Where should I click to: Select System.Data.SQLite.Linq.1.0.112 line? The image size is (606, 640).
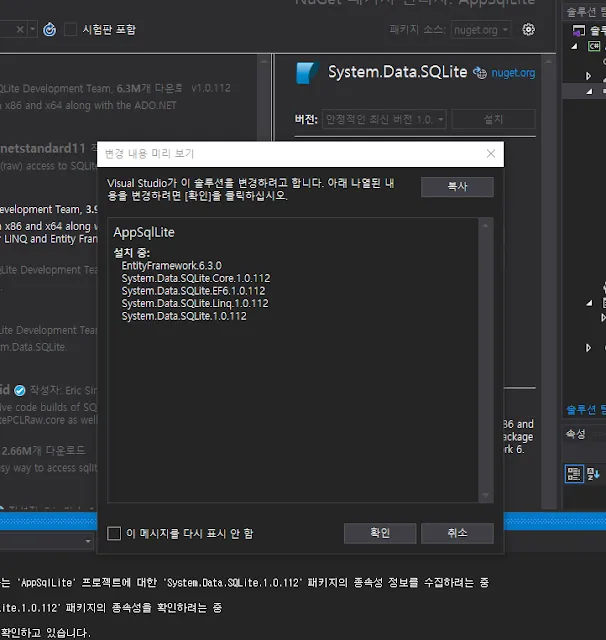195,304
